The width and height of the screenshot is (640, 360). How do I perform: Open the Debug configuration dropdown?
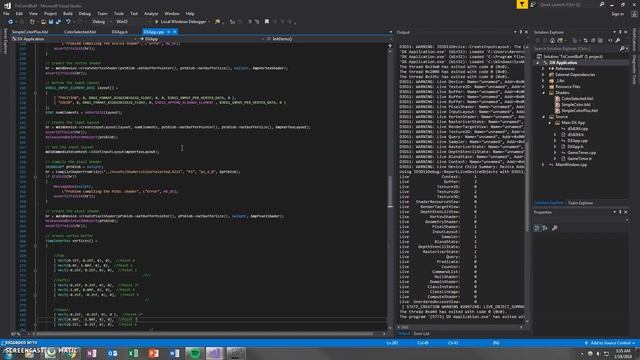tap(101, 22)
